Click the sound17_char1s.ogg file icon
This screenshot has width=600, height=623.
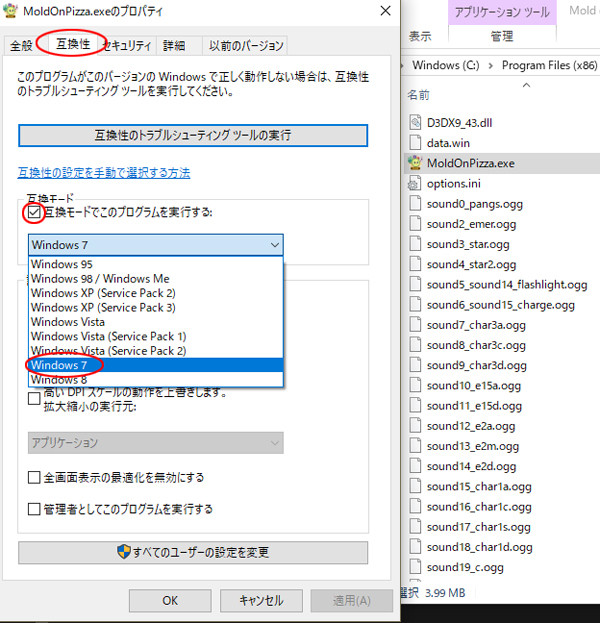415,527
